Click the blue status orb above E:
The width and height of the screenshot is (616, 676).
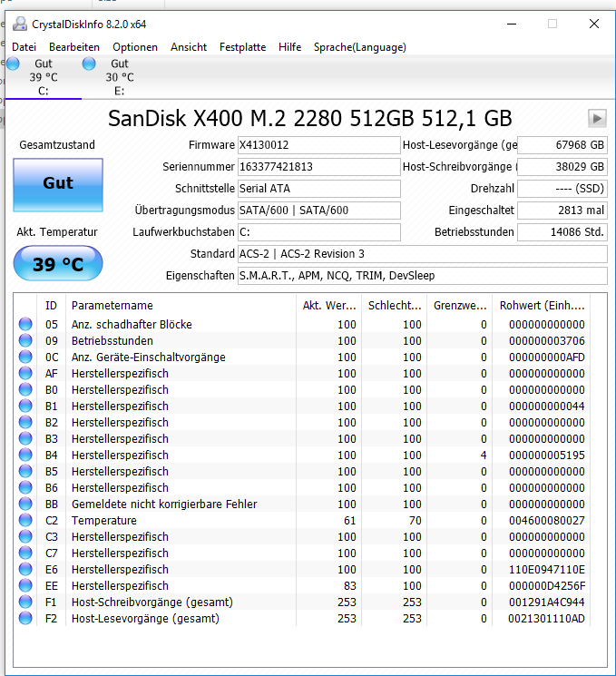pyautogui.click(x=89, y=64)
